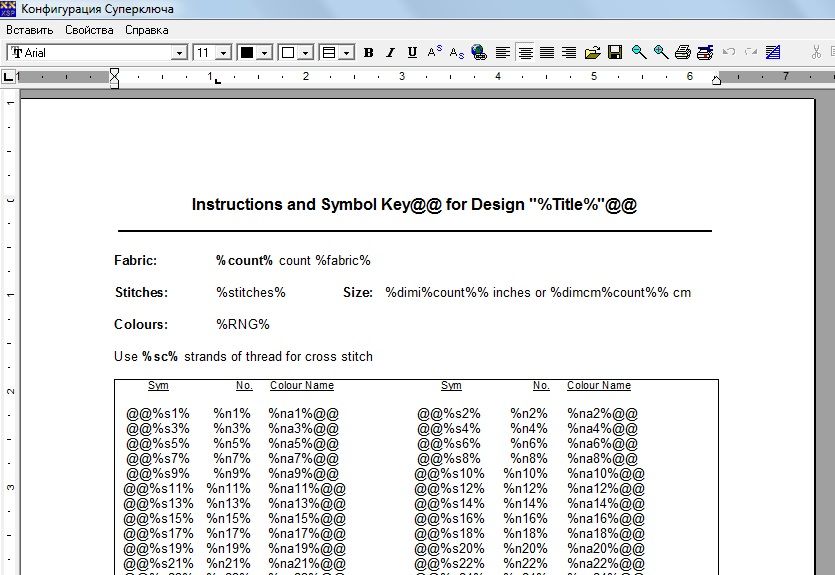Image resolution: width=835 pixels, height=575 pixels.
Task: Toggle italic formatting
Action: 390,52
